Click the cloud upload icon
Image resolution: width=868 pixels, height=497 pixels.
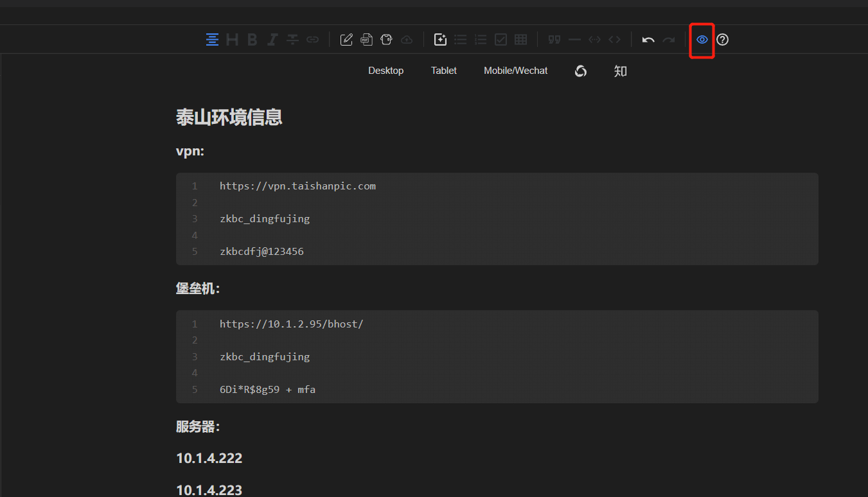pos(406,39)
